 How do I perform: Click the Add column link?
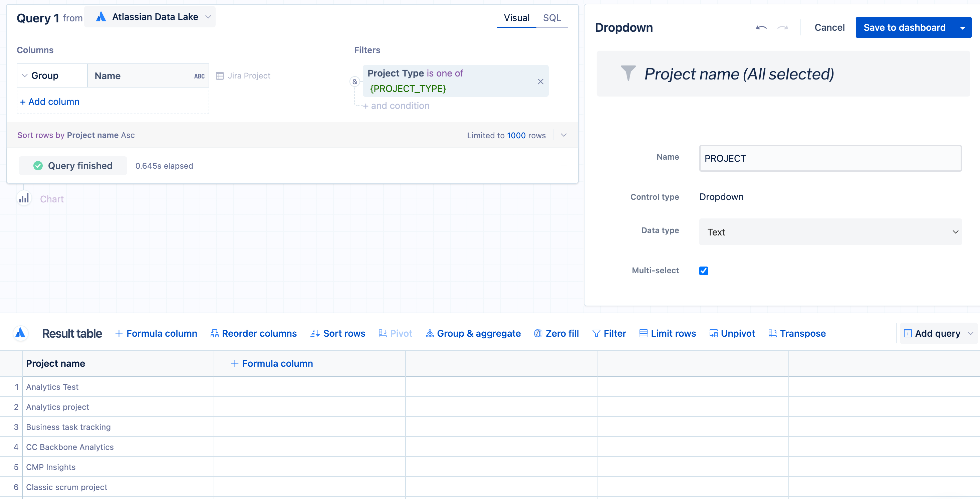[50, 102]
